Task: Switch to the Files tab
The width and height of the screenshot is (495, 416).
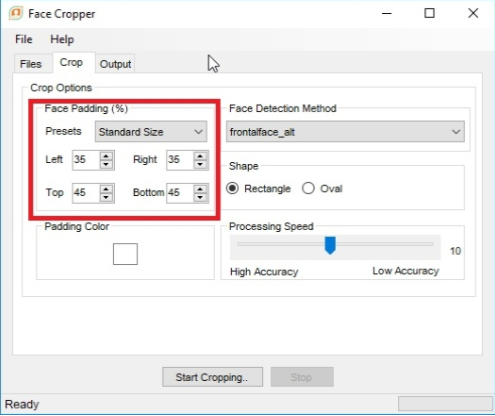Action: coord(31,64)
